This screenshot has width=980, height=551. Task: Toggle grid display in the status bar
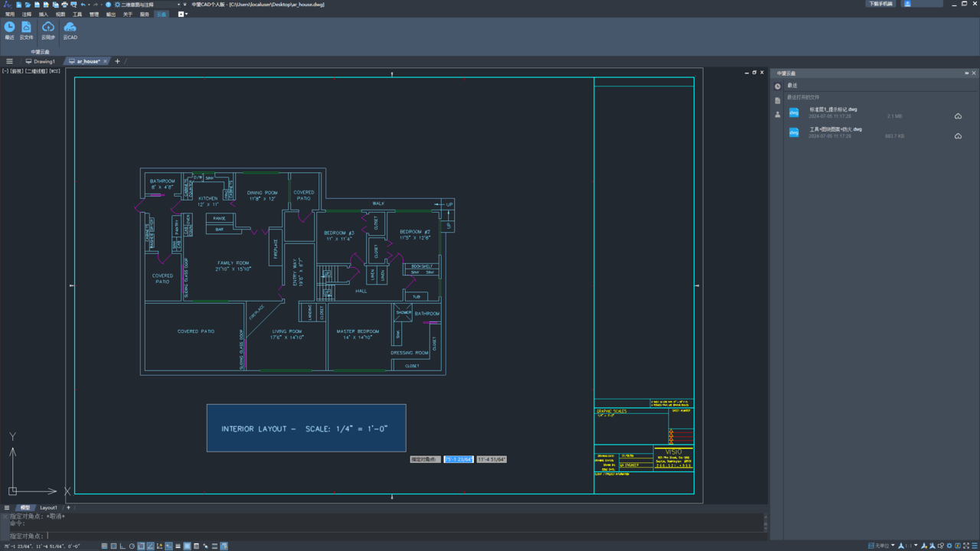pos(113,546)
